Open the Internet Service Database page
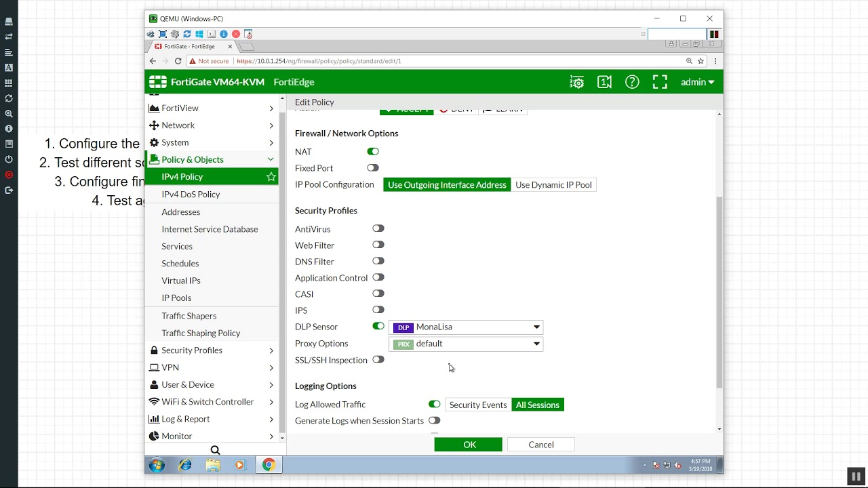This screenshot has width=868, height=488. (210, 229)
